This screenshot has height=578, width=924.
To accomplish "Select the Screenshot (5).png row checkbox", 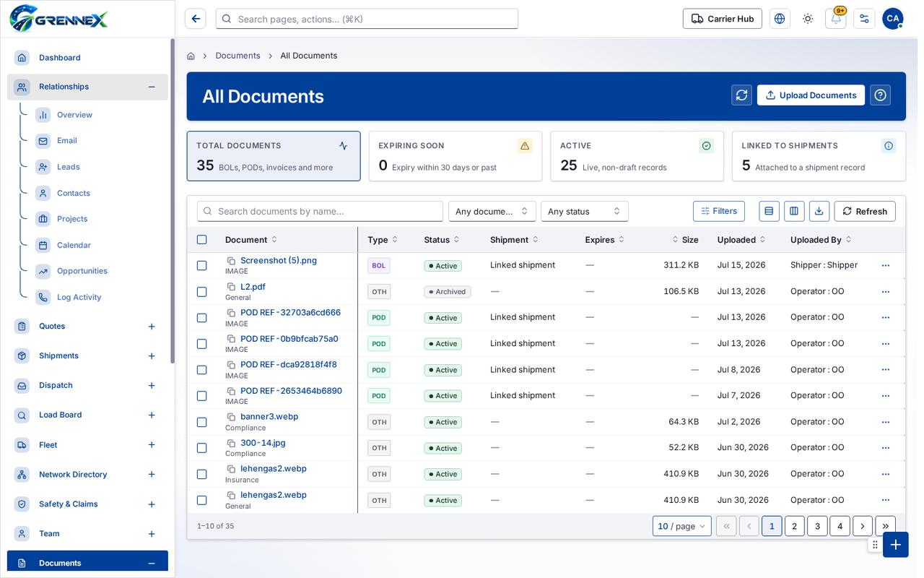I will point(202,266).
